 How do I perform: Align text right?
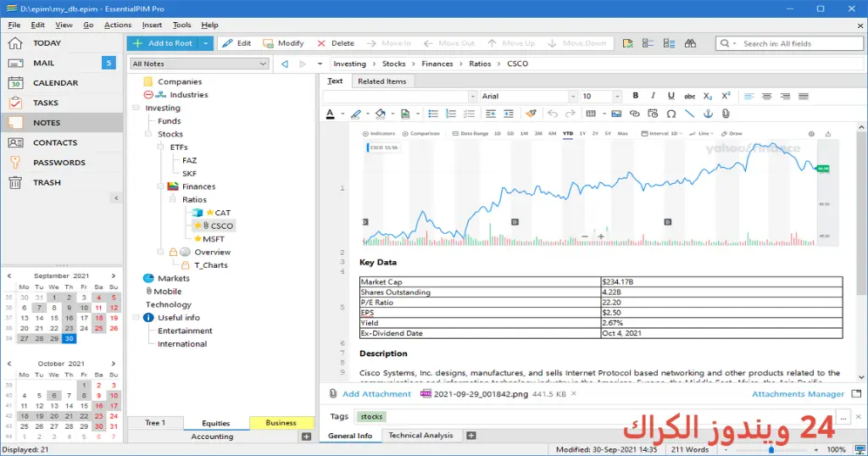(x=785, y=96)
